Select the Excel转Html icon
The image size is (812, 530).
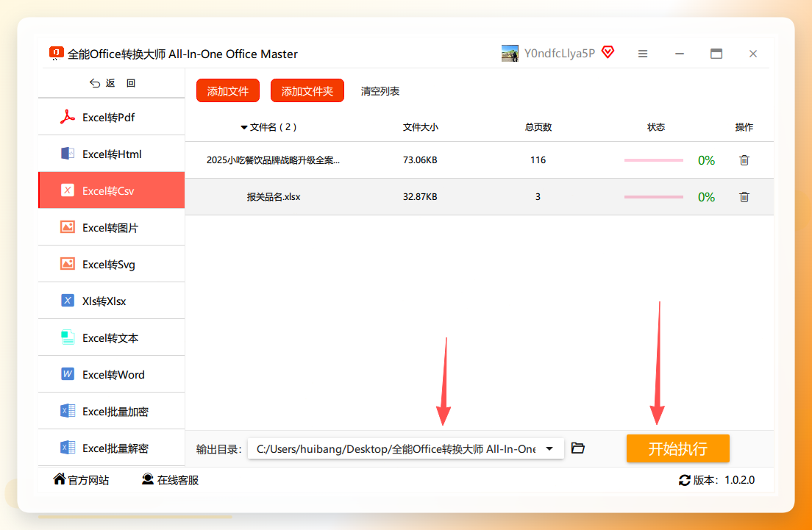pos(68,154)
